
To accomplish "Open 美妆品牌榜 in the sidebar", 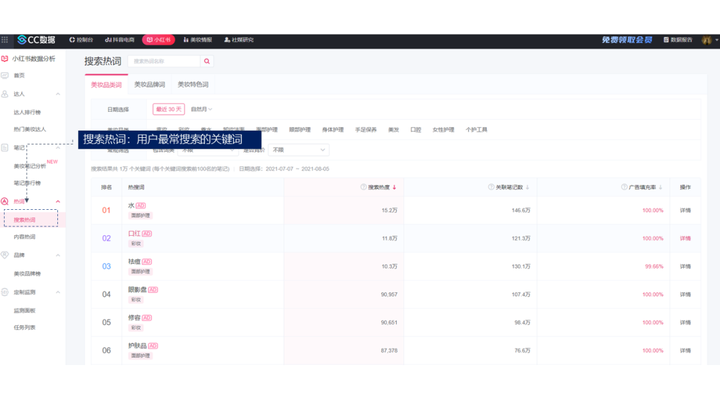I will point(27,274).
